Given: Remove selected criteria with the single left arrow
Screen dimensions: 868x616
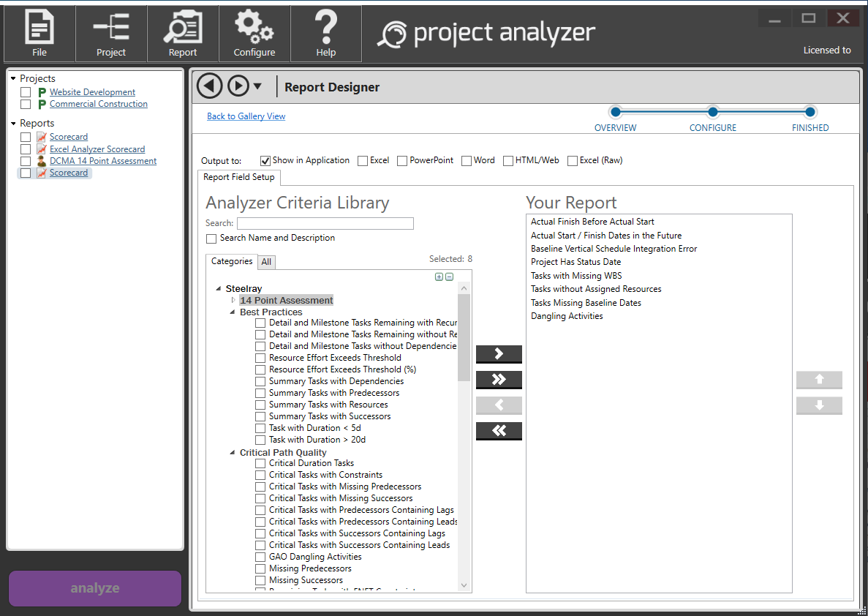Looking at the screenshot, I should tap(499, 405).
